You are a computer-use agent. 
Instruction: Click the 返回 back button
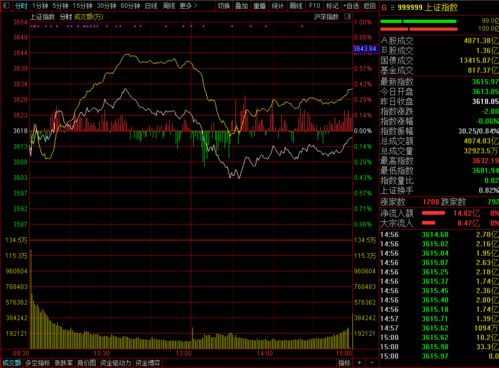pos(369,6)
